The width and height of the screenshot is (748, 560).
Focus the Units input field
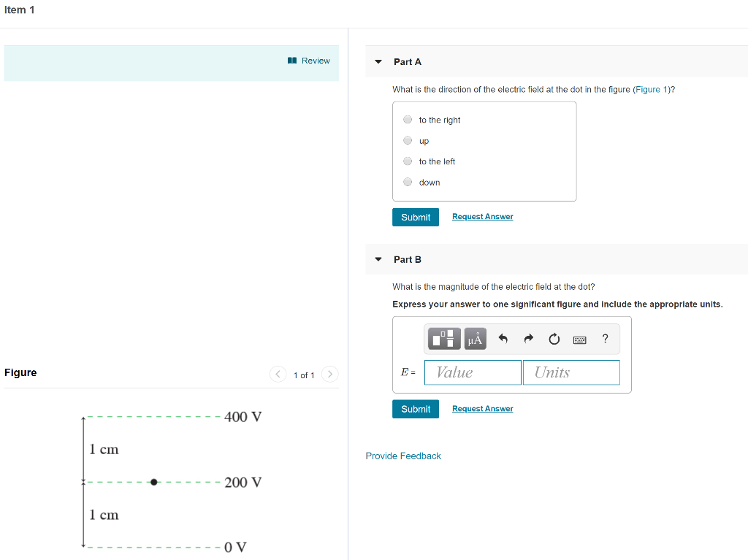coord(571,372)
